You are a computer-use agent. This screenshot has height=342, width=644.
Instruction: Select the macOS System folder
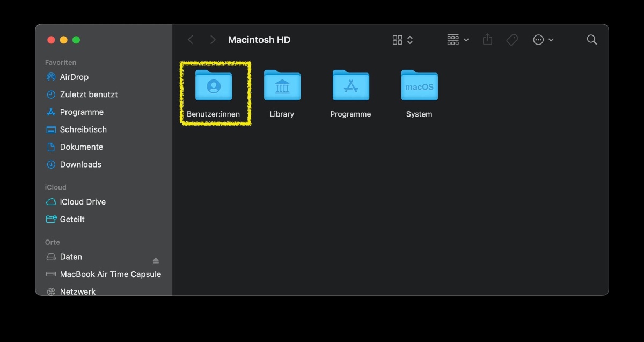[x=419, y=86]
